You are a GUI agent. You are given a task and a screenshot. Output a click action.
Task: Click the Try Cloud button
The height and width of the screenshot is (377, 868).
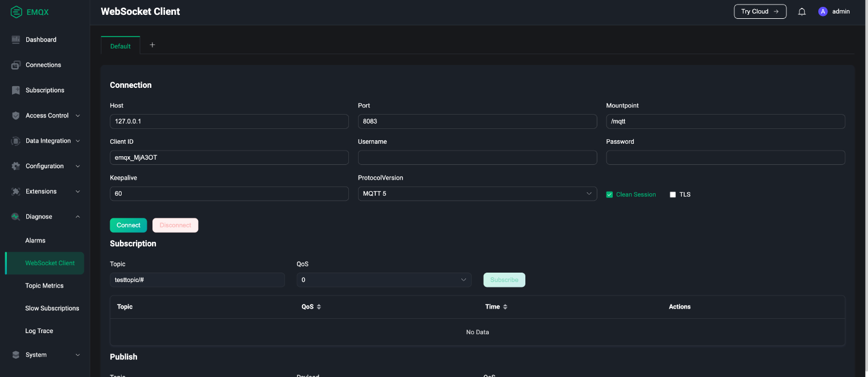pyautogui.click(x=759, y=11)
